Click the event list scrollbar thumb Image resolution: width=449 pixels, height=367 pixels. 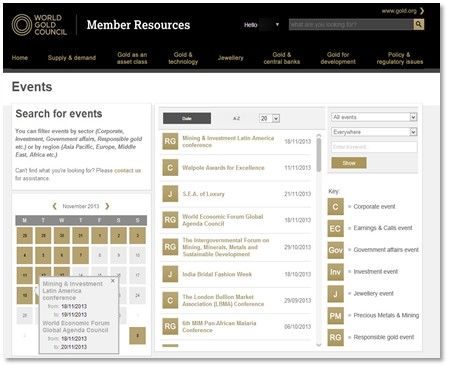tap(319, 155)
